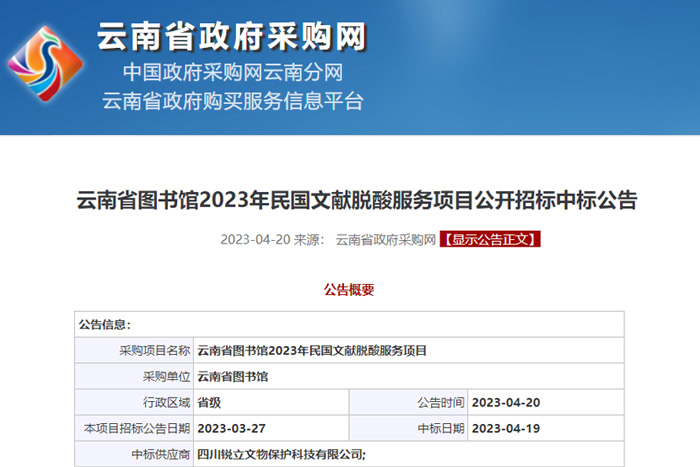Image resolution: width=700 pixels, height=467 pixels.
Task: Click the 公告时间 label cell
Action: click(x=441, y=402)
